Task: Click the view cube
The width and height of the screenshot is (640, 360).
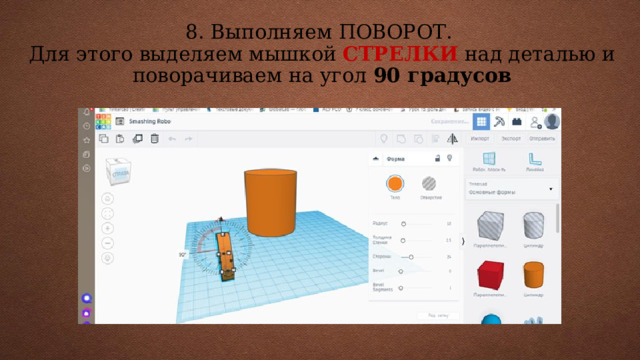Action: click(118, 172)
